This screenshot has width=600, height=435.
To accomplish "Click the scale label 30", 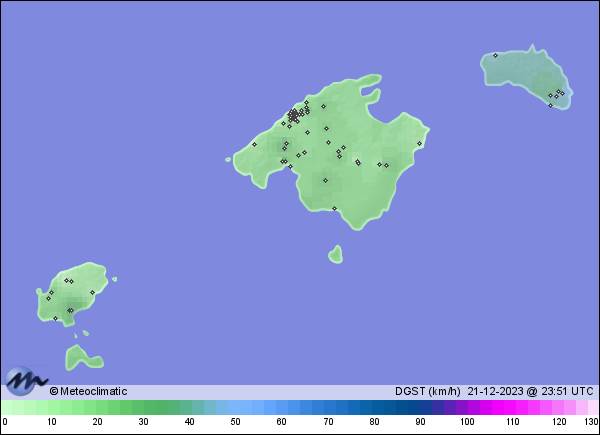I will (x=143, y=422).
